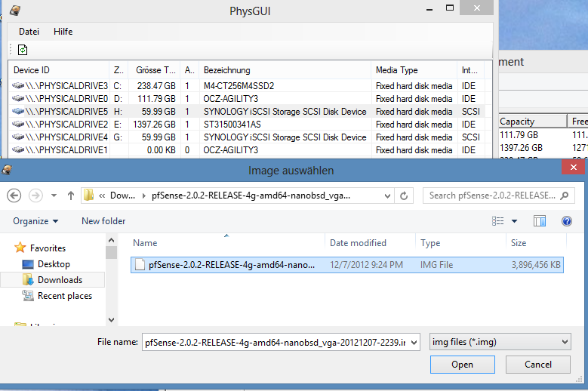588x391 pixels.
Task: Click the search magnifier icon
Action: click(565, 195)
